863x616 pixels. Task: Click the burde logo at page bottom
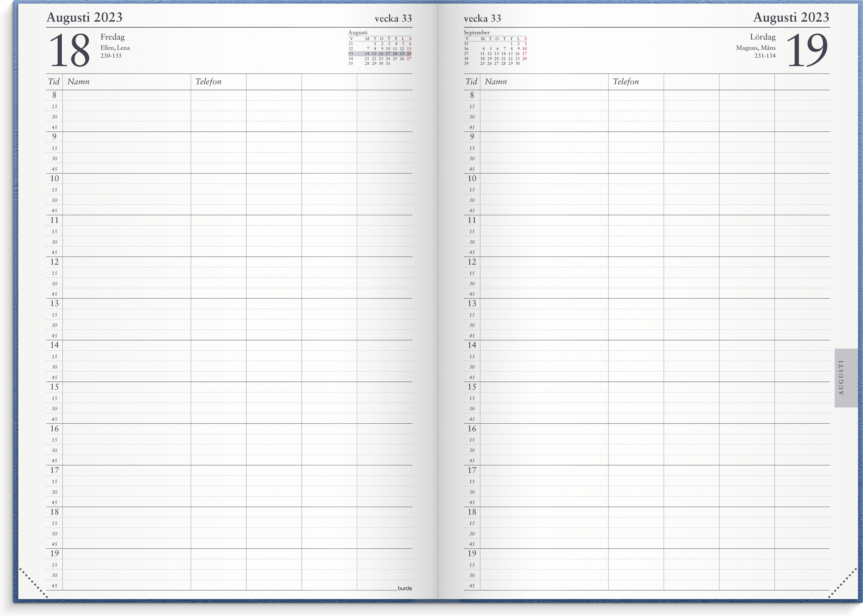[x=405, y=588]
